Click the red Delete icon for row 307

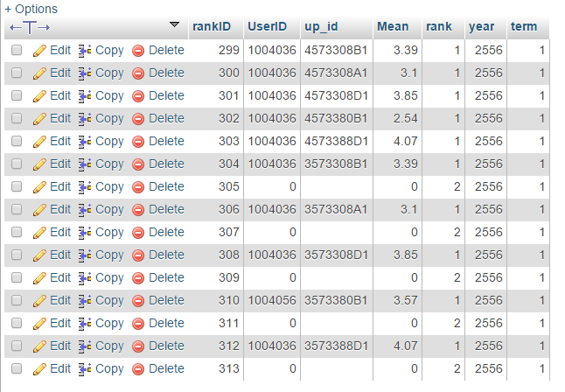(x=138, y=233)
